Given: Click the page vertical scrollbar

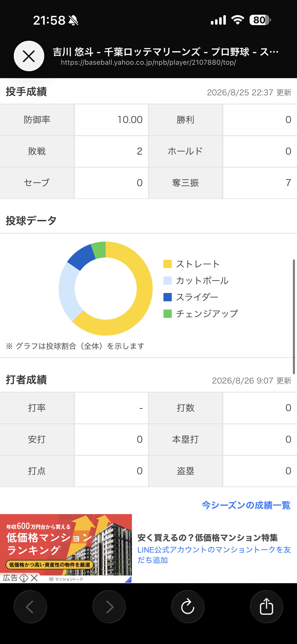Looking at the screenshot, I should pos(294,316).
